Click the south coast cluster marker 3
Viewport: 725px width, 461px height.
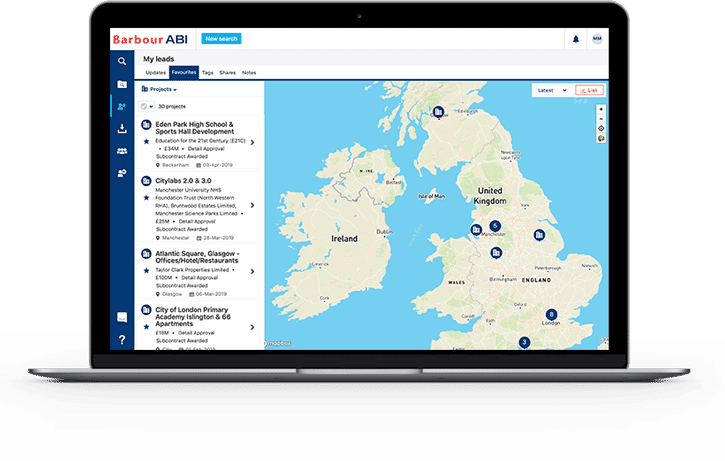[524, 342]
